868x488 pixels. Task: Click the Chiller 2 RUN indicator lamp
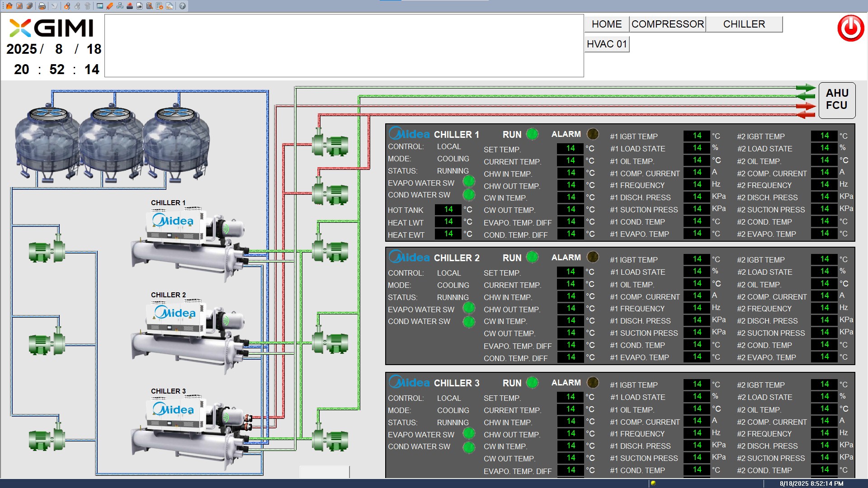coord(533,258)
